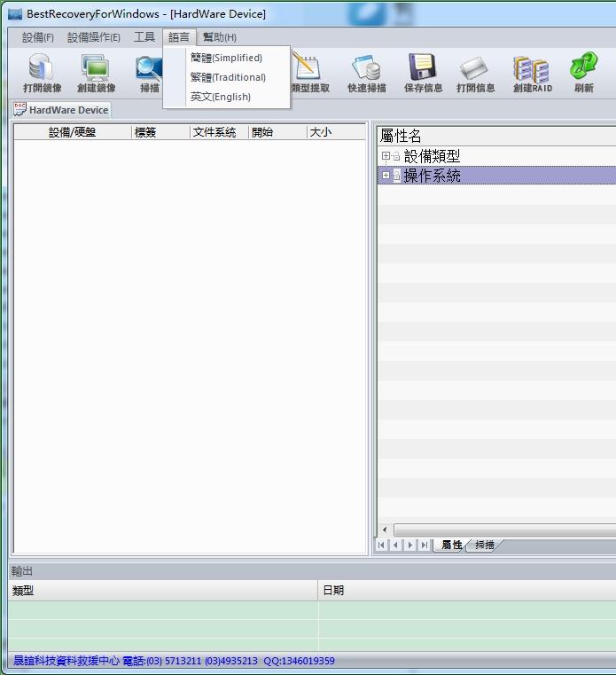The height and width of the screenshot is (675, 616).
Task: Select the 操作系統 row text
Action: click(x=432, y=176)
